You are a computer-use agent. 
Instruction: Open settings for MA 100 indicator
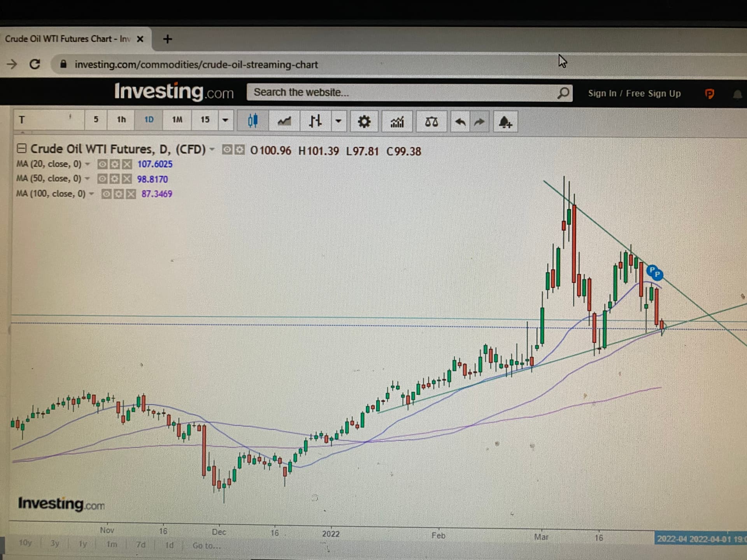click(118, 194)
